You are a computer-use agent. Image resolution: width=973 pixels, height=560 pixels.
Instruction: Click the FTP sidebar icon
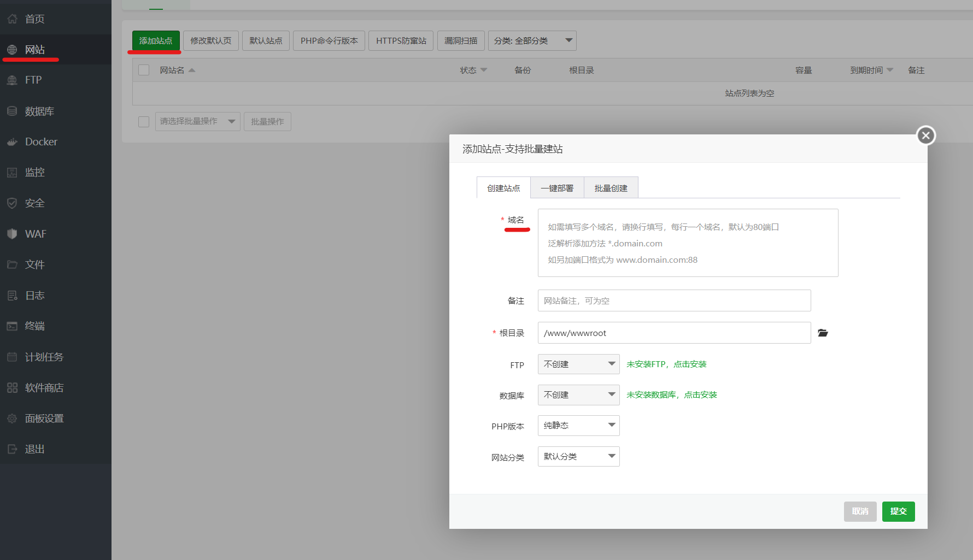click(12, 80)
